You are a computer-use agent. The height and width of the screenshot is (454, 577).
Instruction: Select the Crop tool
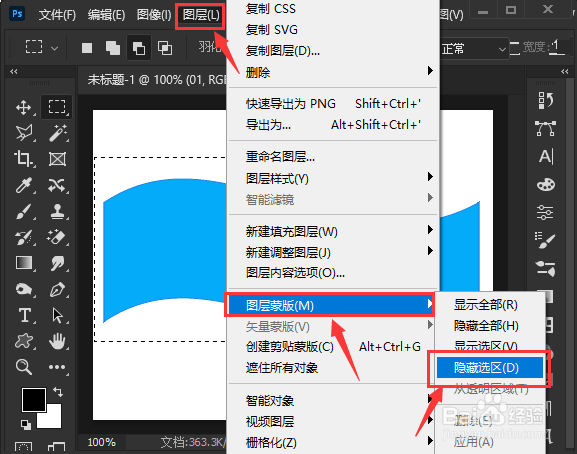click(x=23, y=159)
